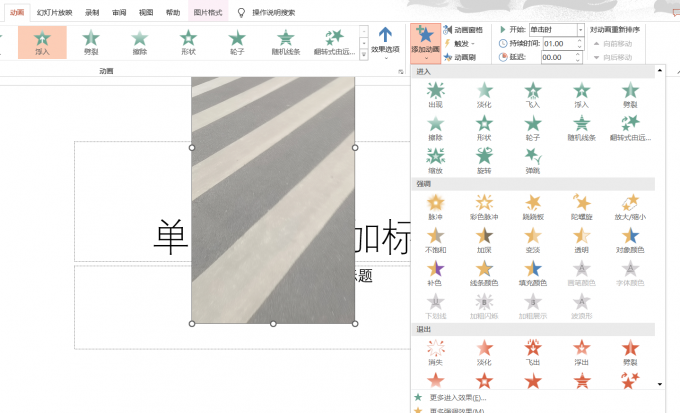The image size is (680, 413).
Task: Click the 动画刷 animation painter
Action: coord(459,57)
